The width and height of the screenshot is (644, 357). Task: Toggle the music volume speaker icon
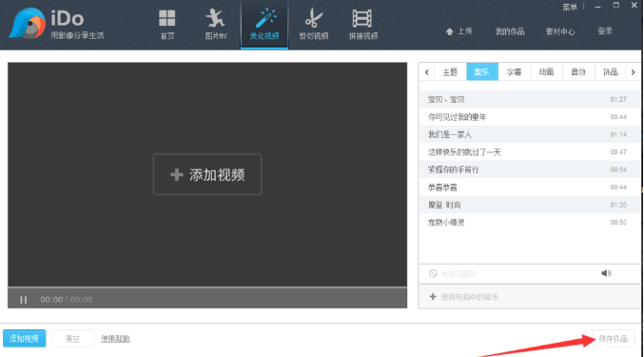[x=606, y=273]
